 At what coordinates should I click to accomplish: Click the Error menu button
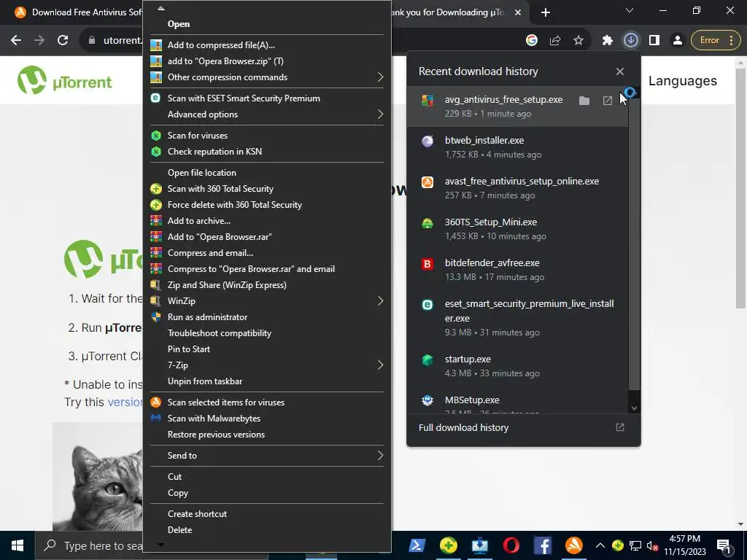click(716, 41)
